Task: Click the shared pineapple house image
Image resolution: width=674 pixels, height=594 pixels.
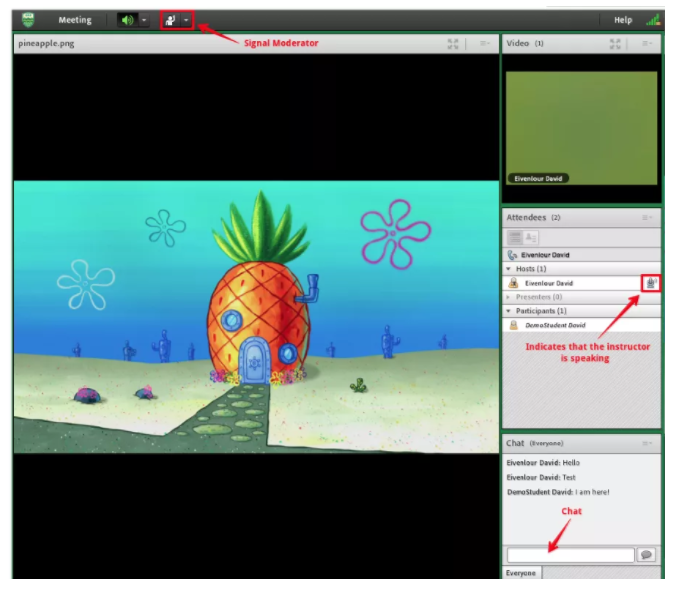Action: click(256, 317)
